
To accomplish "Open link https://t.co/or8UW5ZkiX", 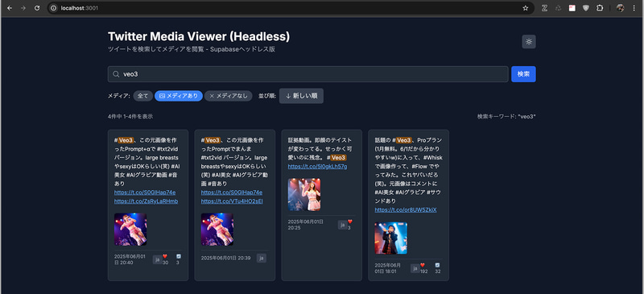I will (406, 209).
